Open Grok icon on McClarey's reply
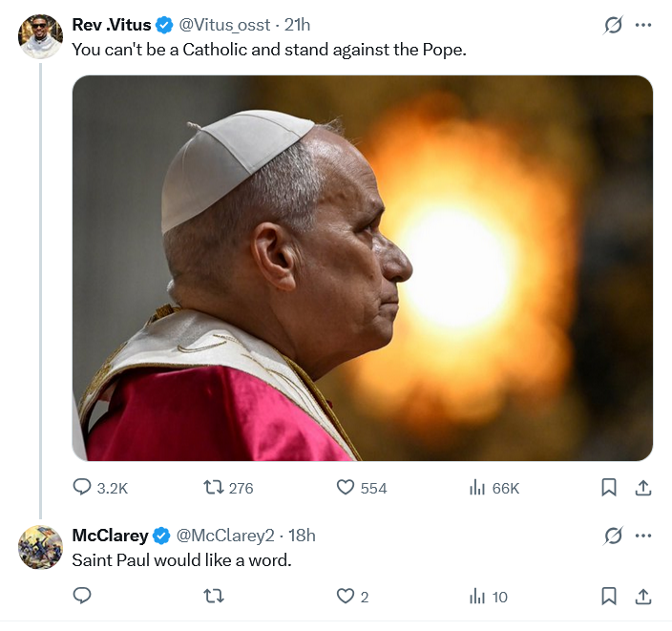 point(614,536)
